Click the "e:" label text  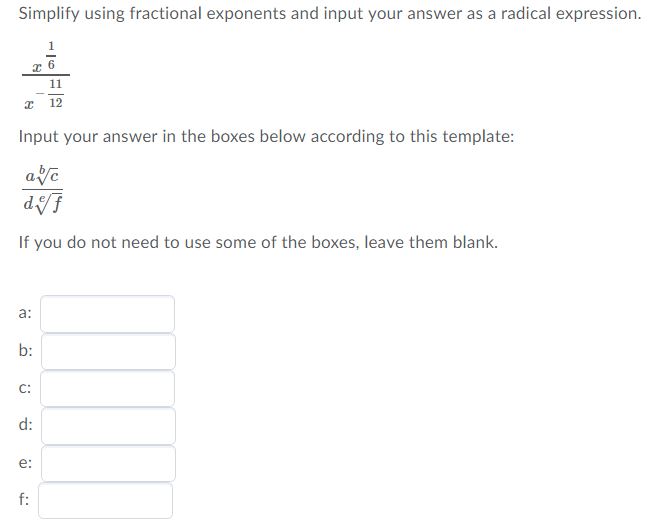(x=25, y=463)
